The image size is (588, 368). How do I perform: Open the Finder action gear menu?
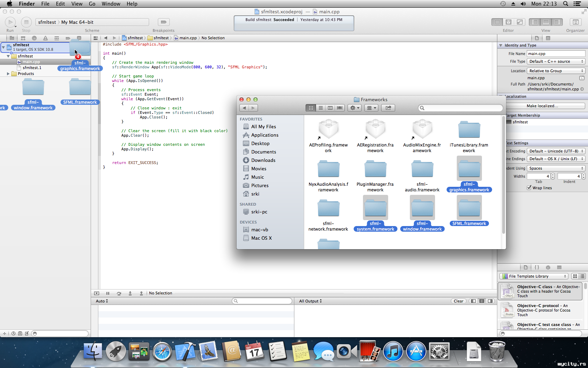355,108
